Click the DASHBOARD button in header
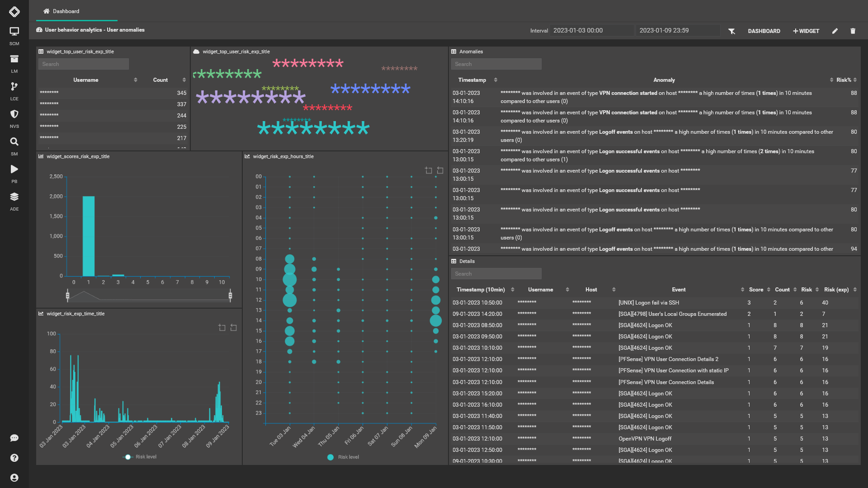 point(764,31)
